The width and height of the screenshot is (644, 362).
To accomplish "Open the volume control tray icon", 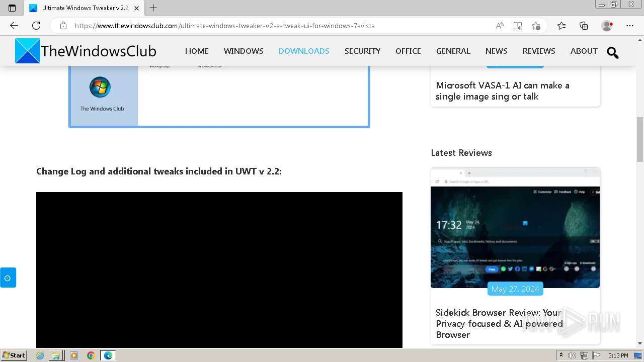I will (572, 355).
